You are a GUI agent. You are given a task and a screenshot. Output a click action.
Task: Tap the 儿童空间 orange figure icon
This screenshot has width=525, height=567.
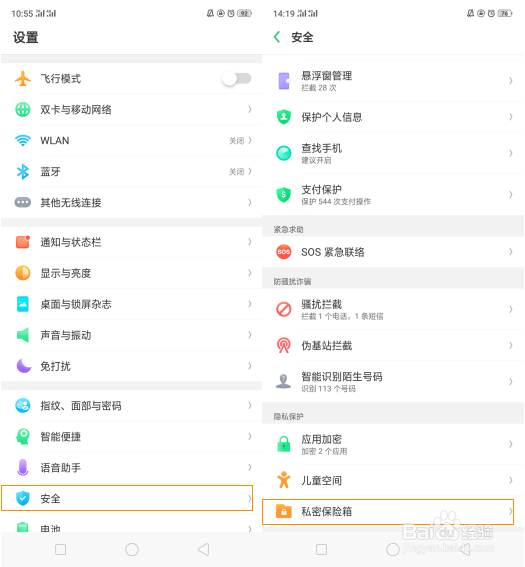[x=283, y=480]
